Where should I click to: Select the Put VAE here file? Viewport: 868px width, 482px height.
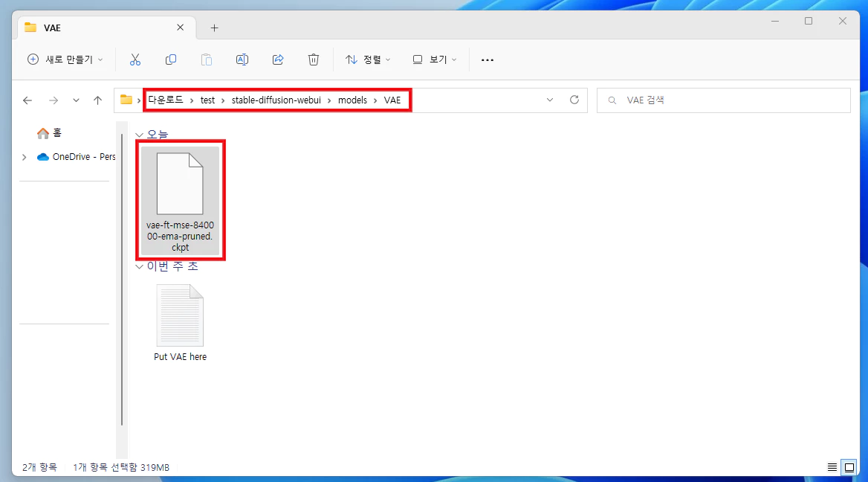coord(180,323)
